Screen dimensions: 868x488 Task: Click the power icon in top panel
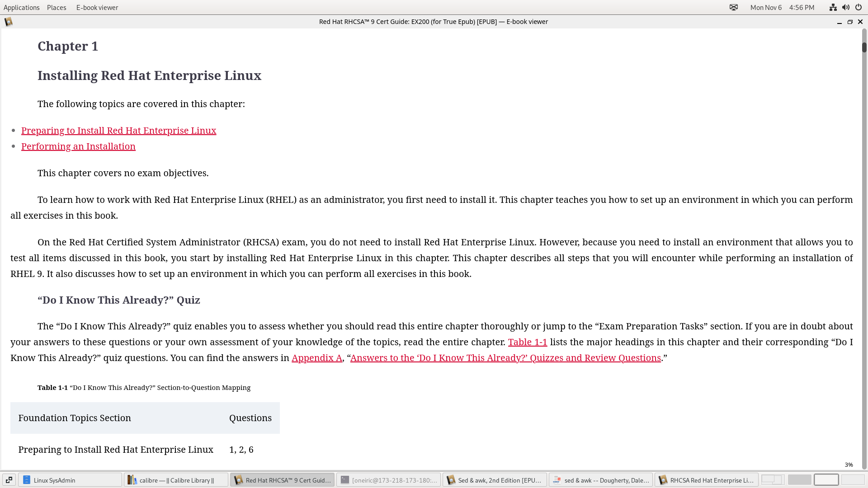858,7
